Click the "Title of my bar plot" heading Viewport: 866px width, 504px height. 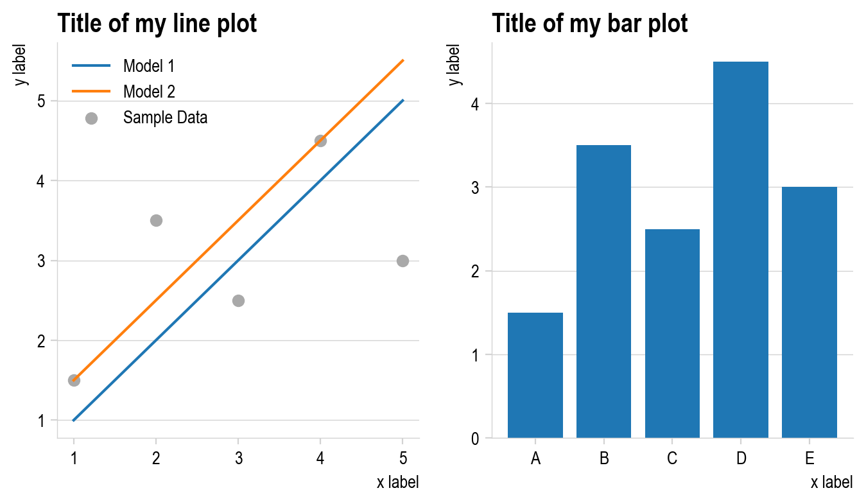(590, 24)
